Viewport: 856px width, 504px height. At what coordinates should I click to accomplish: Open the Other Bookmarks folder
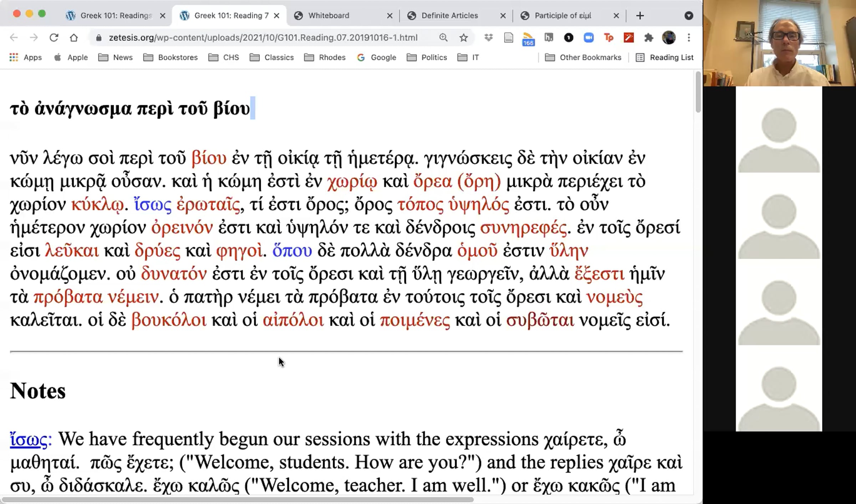(x=583, y=57)
